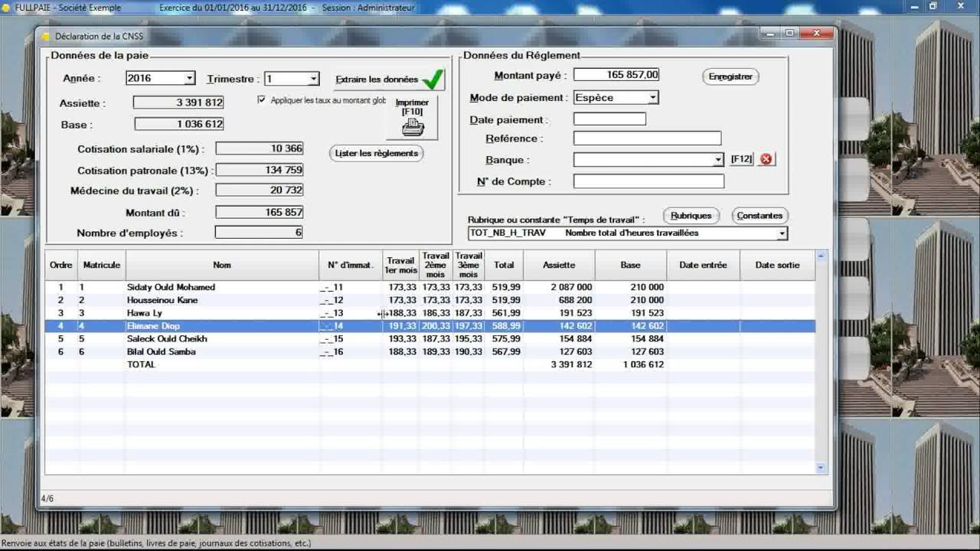Image resolution: width=980 pixels, height=551 pixels.
Task: Click the TOTAL row label
Action: click(141, 365)
